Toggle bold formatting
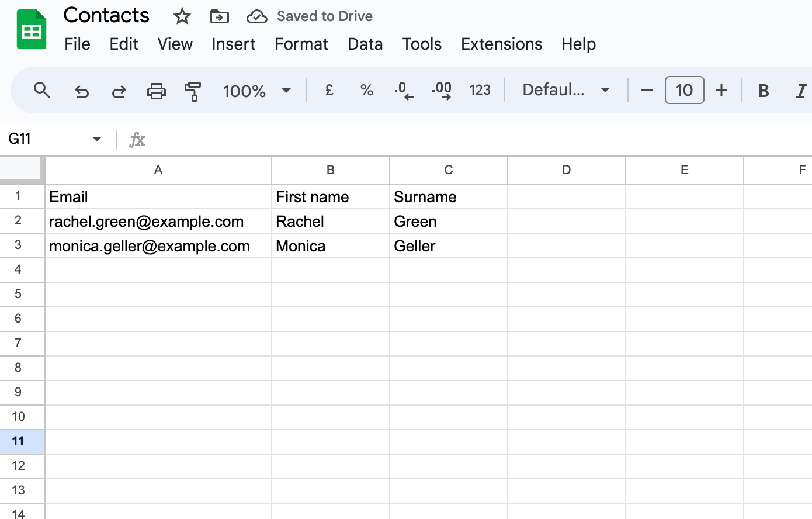The height and width of the screenshot is (519, 812). click(x=764, y=91)
